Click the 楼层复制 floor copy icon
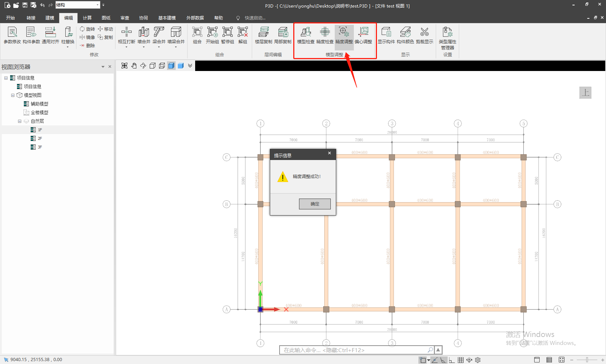 263,35
